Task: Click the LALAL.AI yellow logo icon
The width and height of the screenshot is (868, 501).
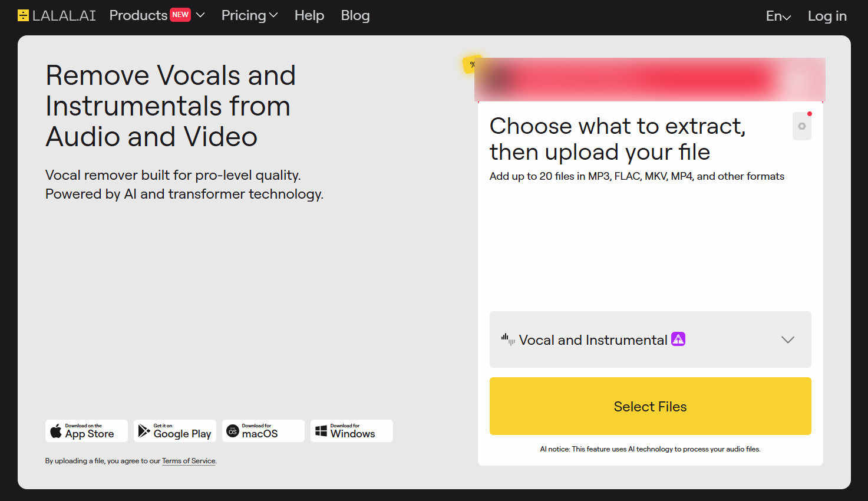Action: click(23, 15)
